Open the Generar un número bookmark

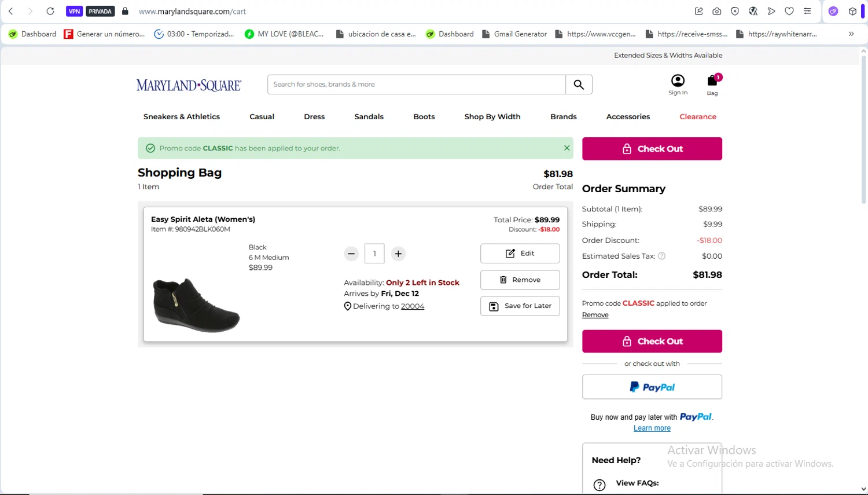105,34
